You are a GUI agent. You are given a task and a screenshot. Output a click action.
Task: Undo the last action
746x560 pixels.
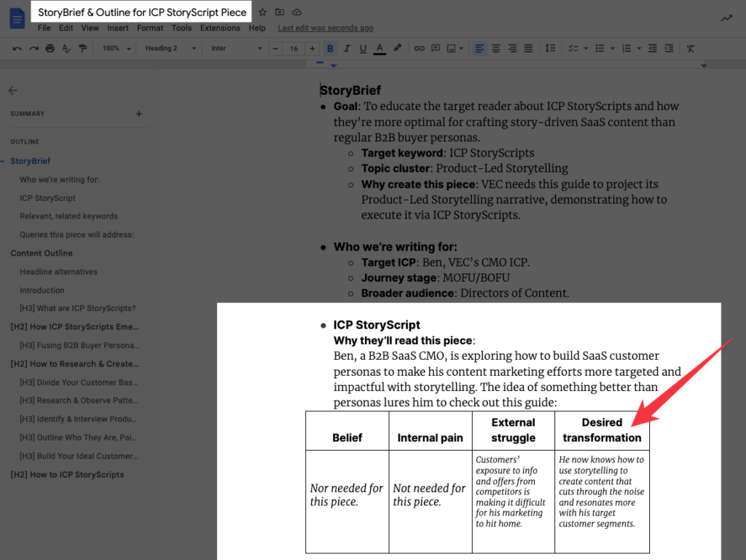17,49
